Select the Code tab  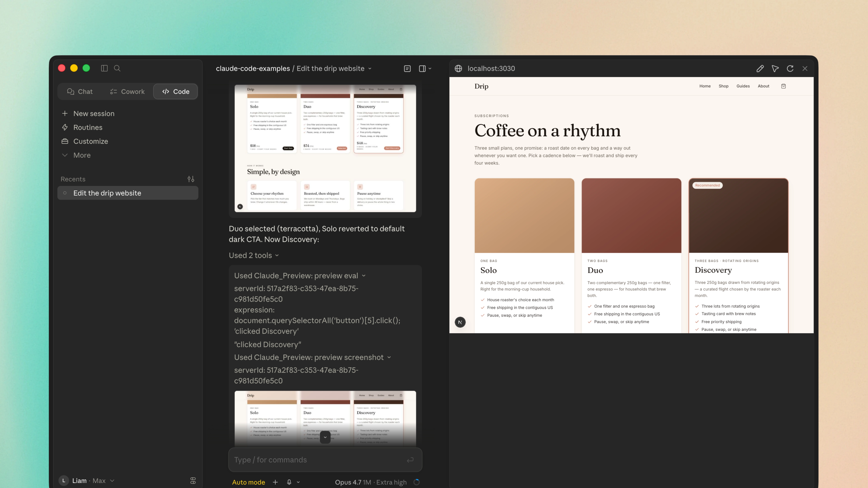point(176,92)
